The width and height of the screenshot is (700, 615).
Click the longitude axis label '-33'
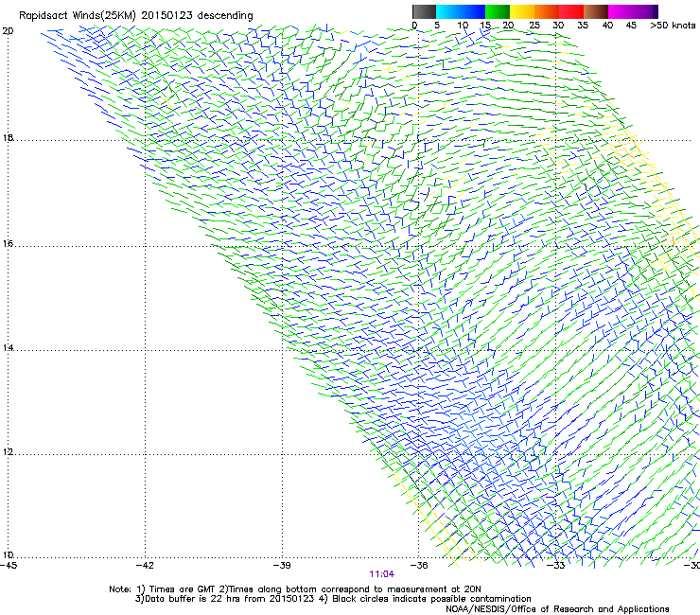556,566
